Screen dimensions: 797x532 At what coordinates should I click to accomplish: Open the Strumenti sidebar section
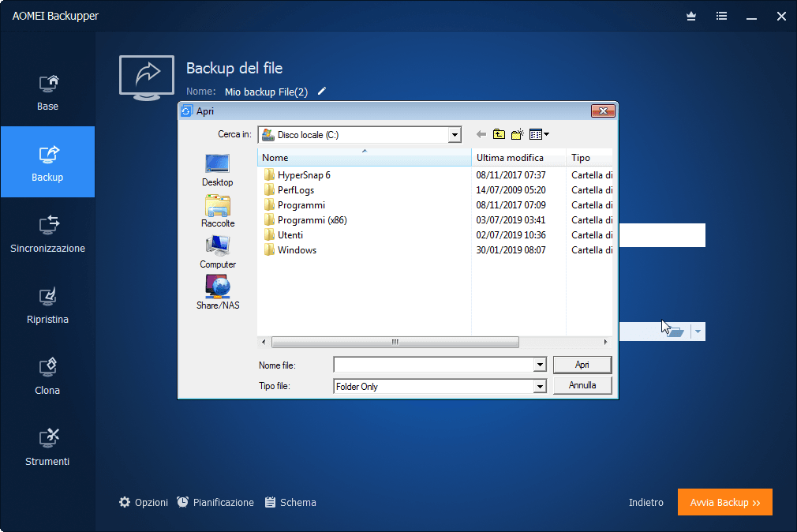click(x=48, y=447)
